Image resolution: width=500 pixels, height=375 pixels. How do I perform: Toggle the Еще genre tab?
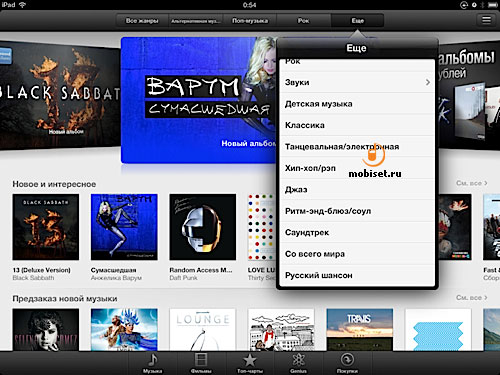(357, 21)
